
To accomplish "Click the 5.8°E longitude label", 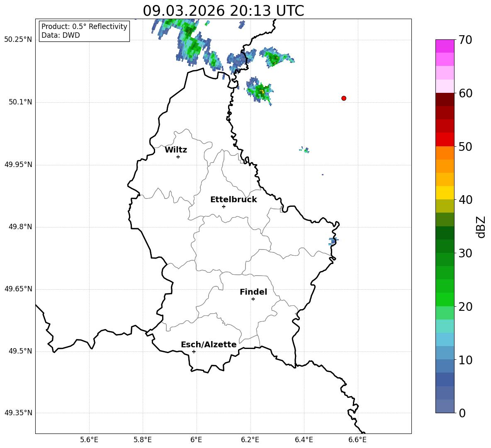I will tap(143, 440).
